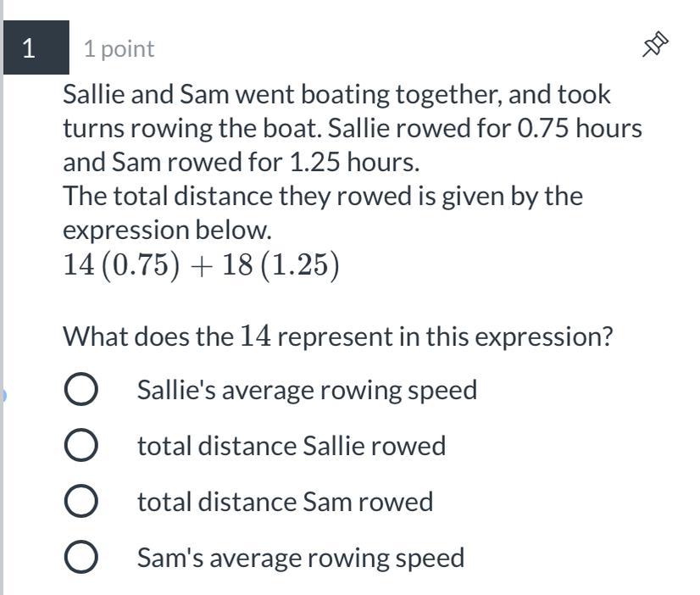Click the question number 1 badge
Viewport: 700px width, 595px height.
(x=31, y=48)
